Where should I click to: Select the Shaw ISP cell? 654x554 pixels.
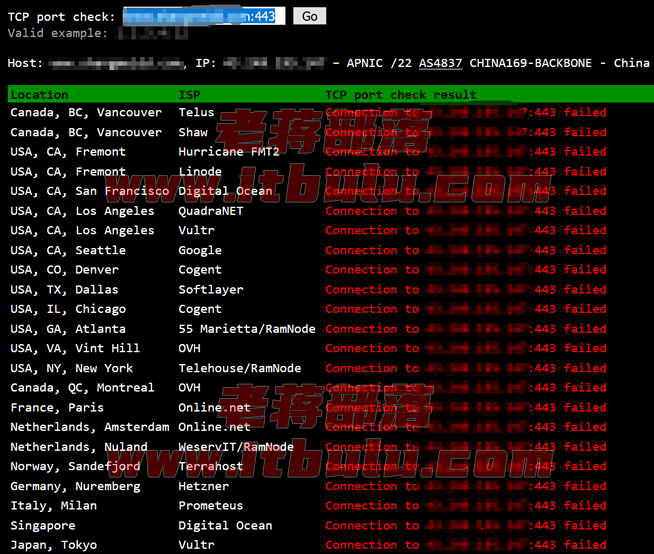[x=193, y=132]
